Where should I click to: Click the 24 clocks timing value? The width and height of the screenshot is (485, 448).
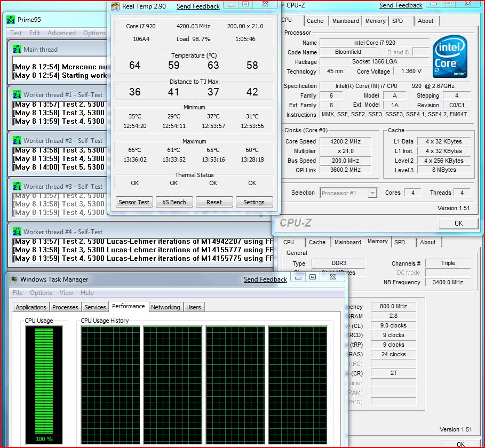click(393, 354)
